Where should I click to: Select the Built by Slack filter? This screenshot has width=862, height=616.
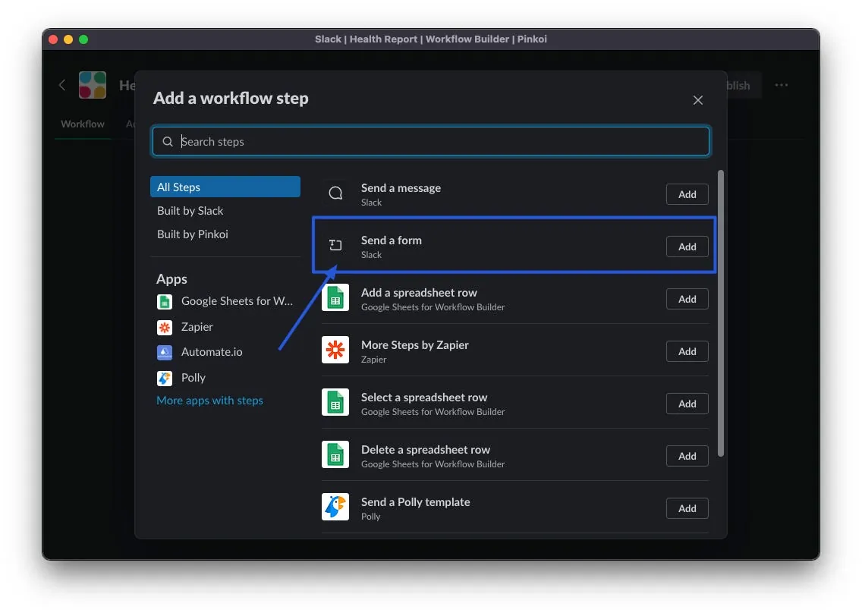pos(190,211)
